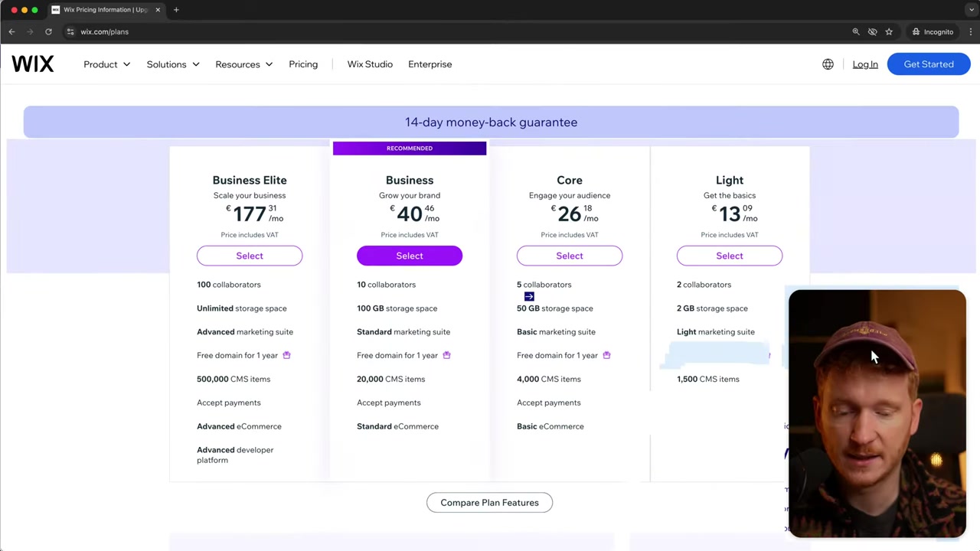The image size is (980, 551).
Task: Click 'Basic eCommerce' text
Action: [x=550, y=426]
